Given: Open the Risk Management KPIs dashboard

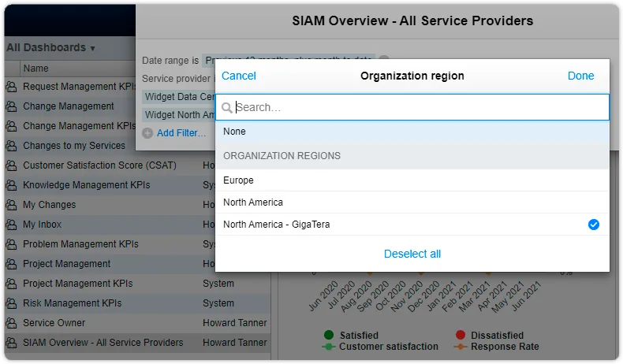Looking at the screenshot, I should click(x=73, y=303).
